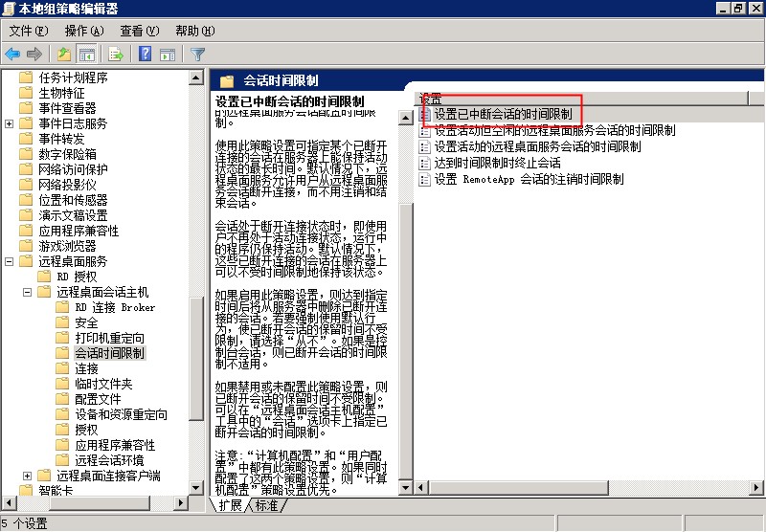766x532 pixels.
Task: Switch to the 标准 tab
Action: tap(266, 505)
